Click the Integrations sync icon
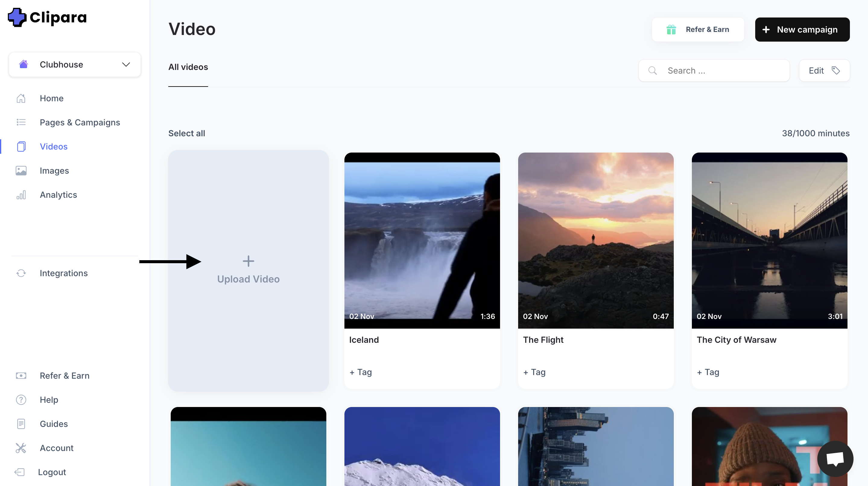Image resolution: width=868 pixels, height=486 pixels. tap(21, 273)
